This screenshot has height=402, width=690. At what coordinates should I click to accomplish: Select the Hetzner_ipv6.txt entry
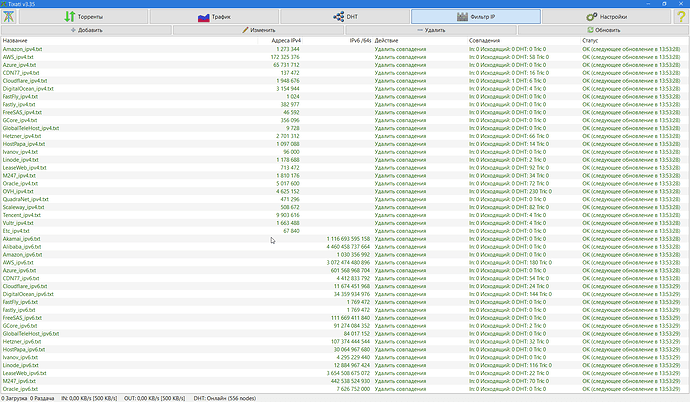pos(345,342)
